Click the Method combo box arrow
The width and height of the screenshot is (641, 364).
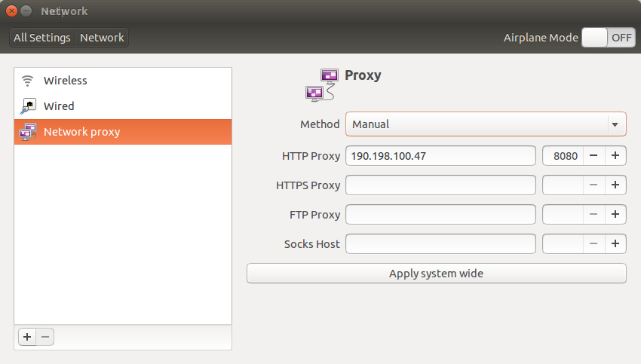pos(615,124)
